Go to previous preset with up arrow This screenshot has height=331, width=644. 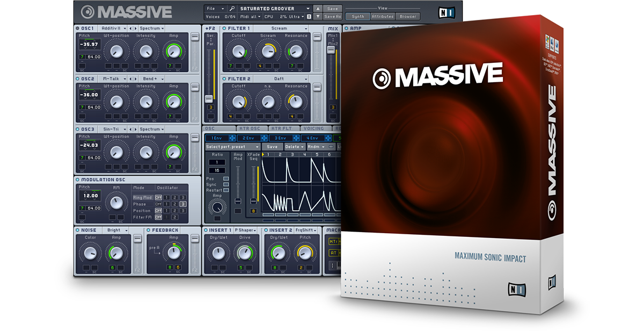pos(318,9)
